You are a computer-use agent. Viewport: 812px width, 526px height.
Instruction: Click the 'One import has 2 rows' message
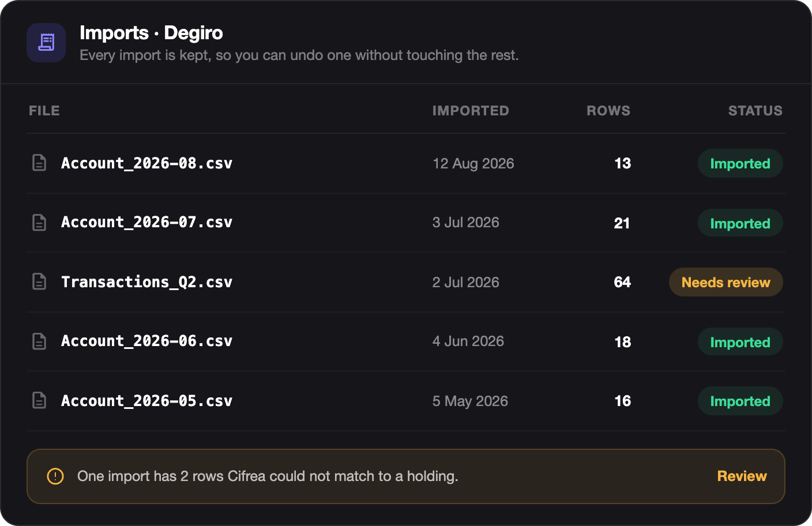268,476
